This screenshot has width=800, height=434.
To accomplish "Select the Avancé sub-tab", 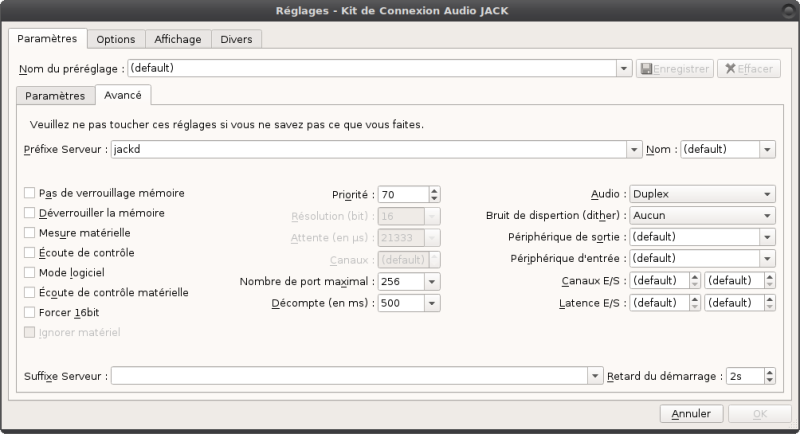I will pyautogui.click(x=123, y=95).
